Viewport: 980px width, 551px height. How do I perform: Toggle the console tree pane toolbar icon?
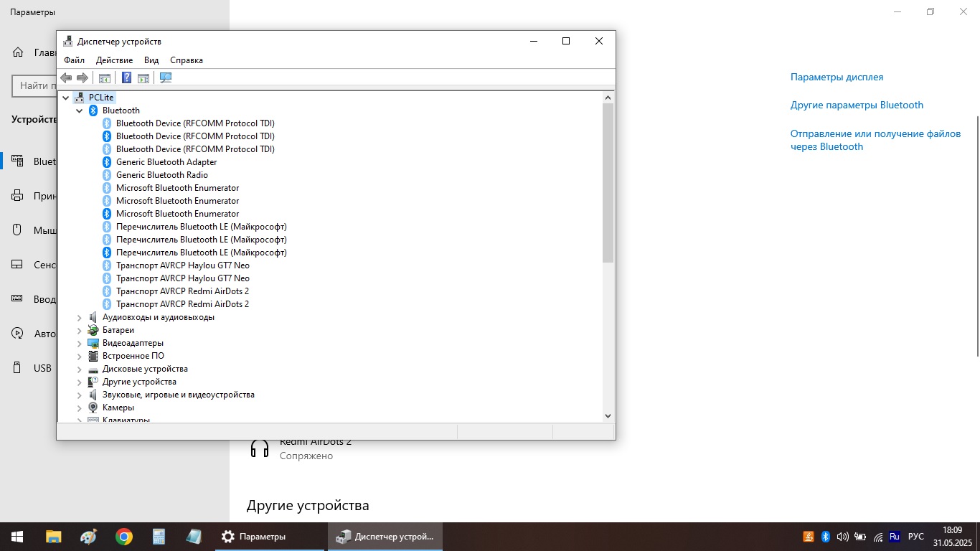[105, 77]
